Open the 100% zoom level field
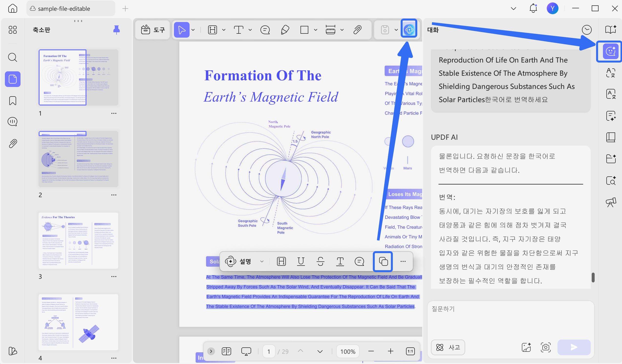622x364 pixels. pos(348,351)
